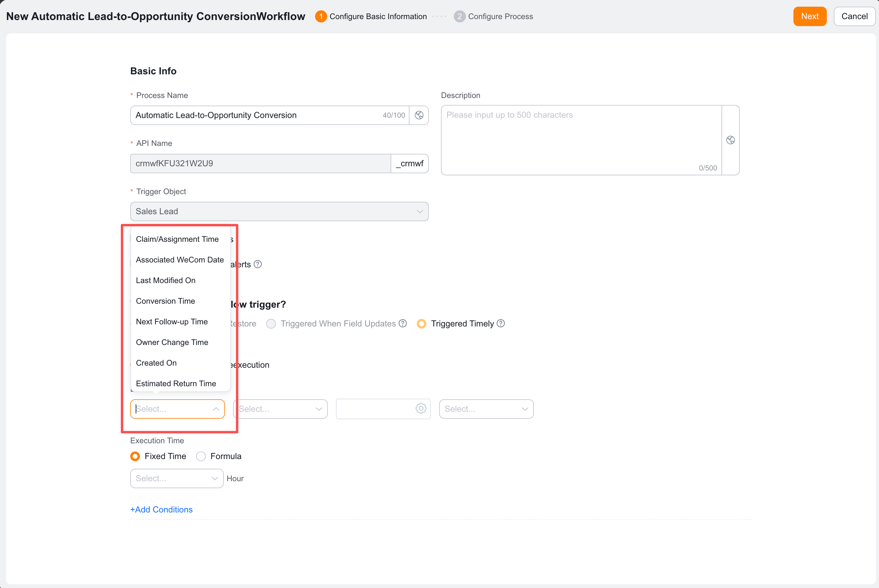The height and width of the screenshot is (588, 879).
Task: Click the API Name input field
Action: 260,164
